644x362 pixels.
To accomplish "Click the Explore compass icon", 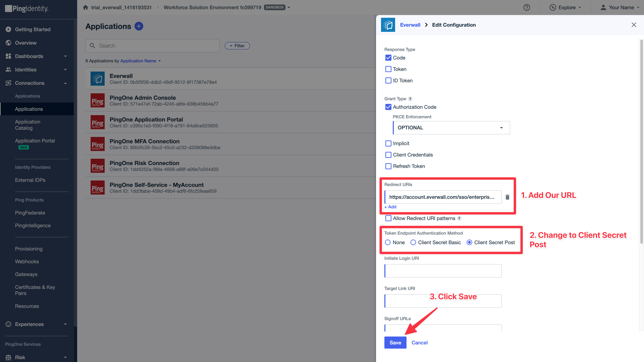I will (552, 8).
